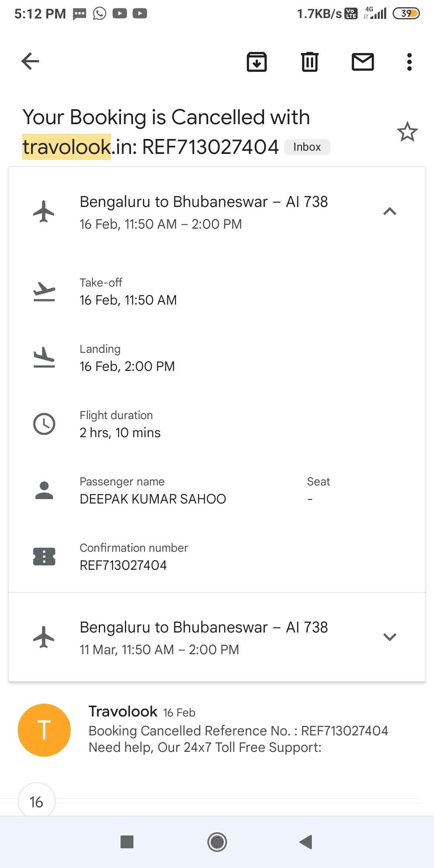
Task: Collapse the 16 Feb flight details
Action: [389, 211]
